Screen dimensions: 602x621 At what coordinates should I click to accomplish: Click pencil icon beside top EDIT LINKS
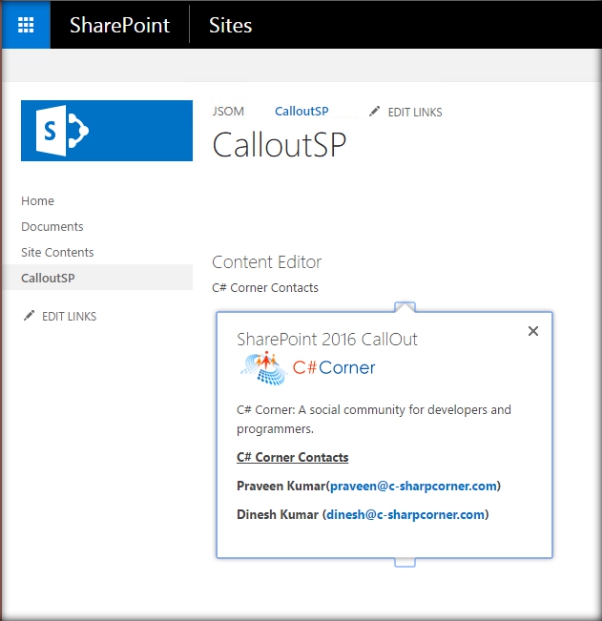[x=374, y=111]
